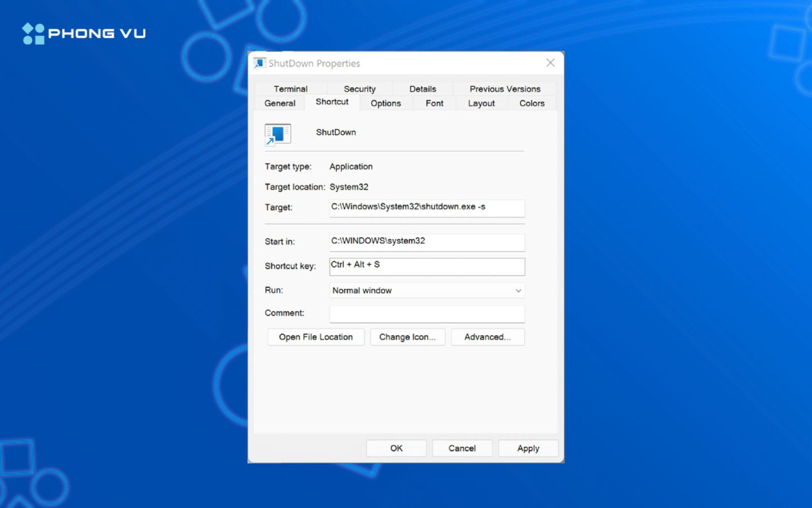
Task: Select the Details tab
Action: [422, 89]
